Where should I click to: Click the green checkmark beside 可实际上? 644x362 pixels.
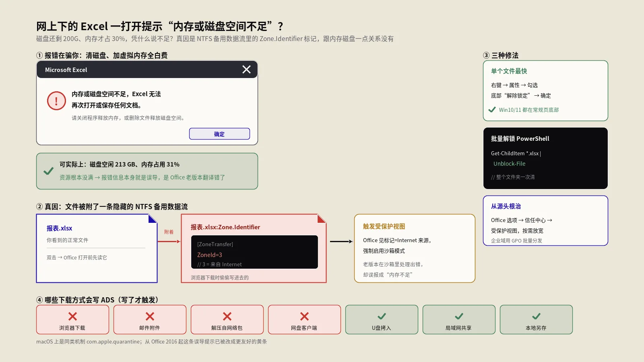click(49, 171)
